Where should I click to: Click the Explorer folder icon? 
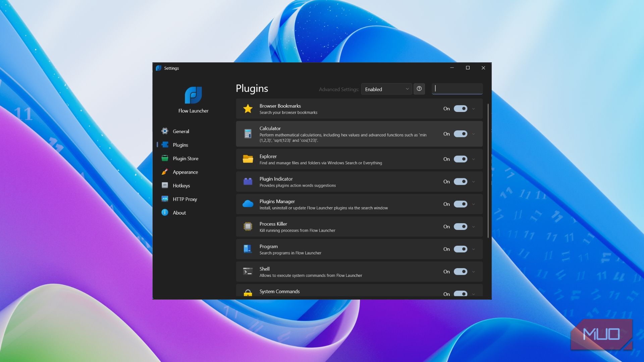[x=248, y=159]
